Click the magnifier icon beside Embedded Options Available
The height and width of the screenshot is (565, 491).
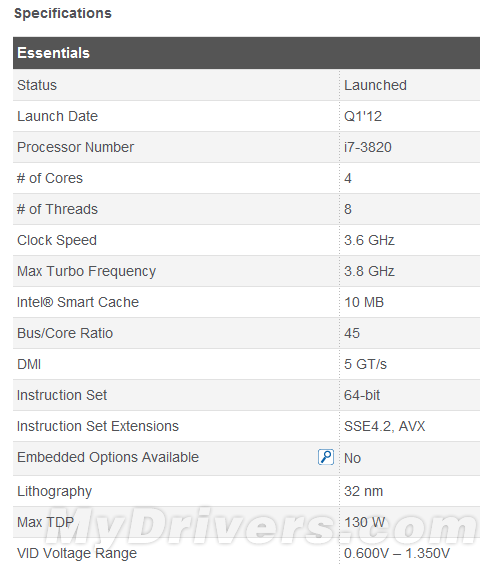point(326,457)
